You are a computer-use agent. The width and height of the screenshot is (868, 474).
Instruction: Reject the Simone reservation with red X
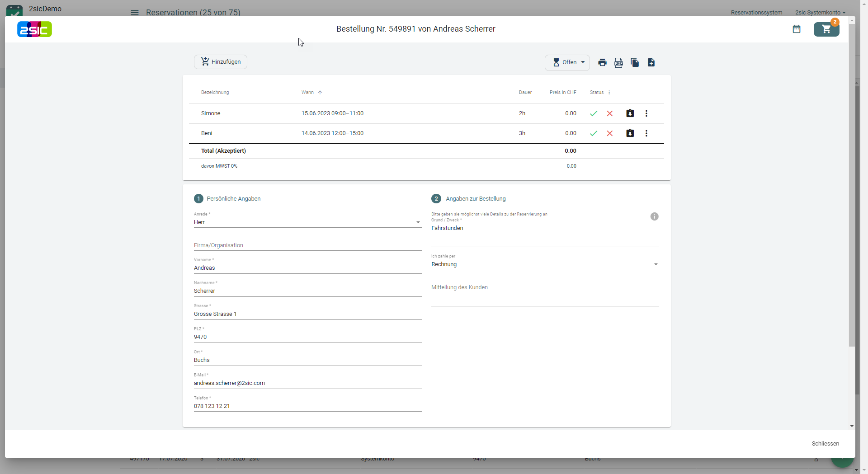(610, 113)
